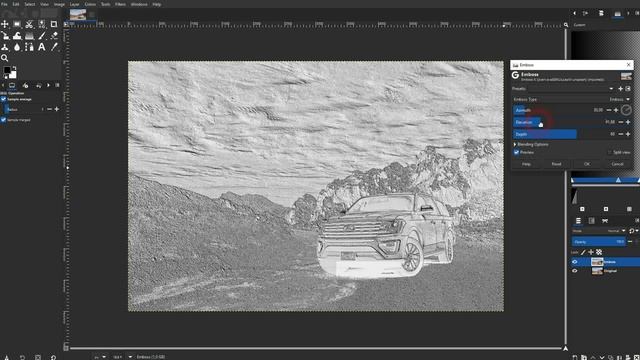Screen dimensions: 640x360
Task: Select the Smudge/Blur drop tool
Action: coord(17,47)
